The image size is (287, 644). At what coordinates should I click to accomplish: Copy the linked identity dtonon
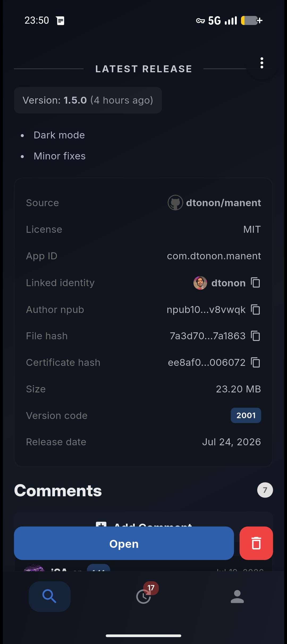pos(256,283)
